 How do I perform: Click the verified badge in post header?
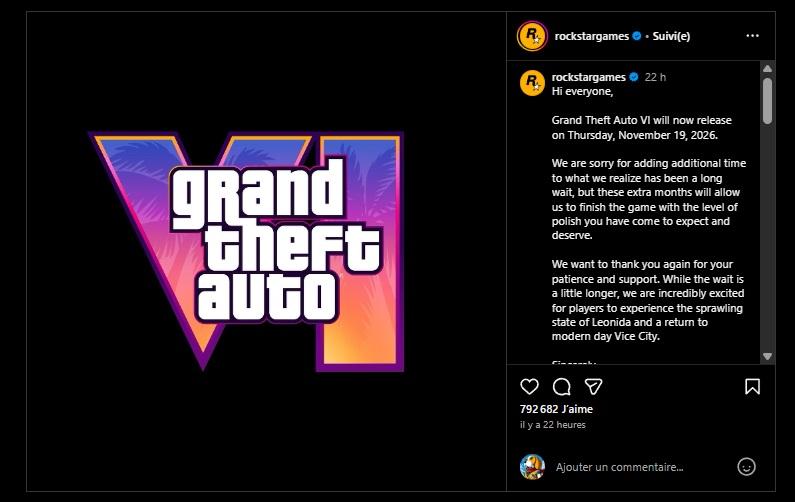click(637, 36)
